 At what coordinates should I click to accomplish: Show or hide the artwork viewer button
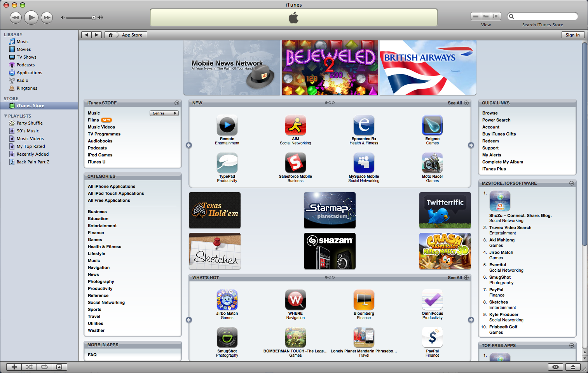point(59,367)
